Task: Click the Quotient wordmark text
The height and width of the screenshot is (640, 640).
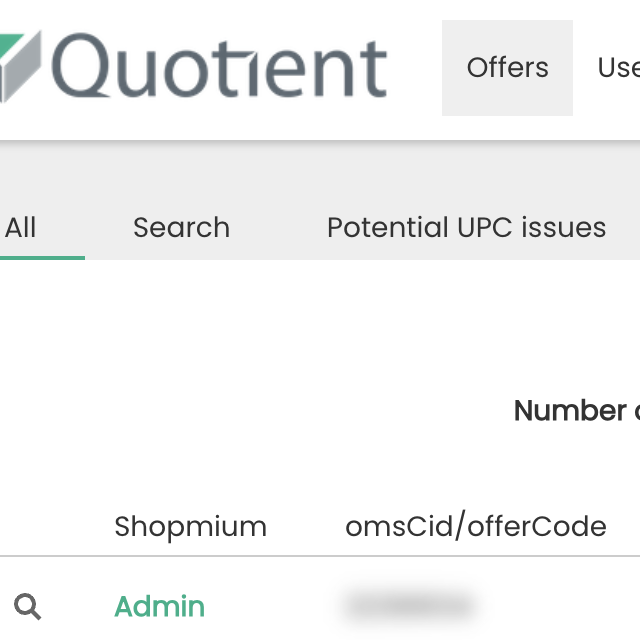Action: (x=219, y=66)
